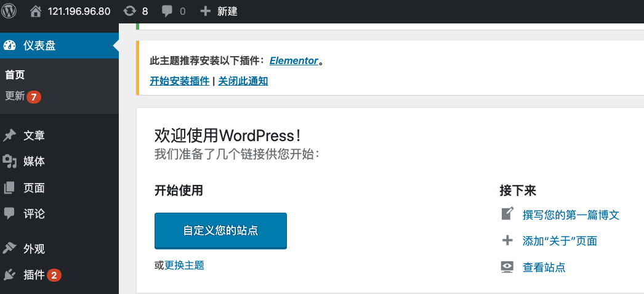Open site name 121.196.96.80 in admin bar
The width and height of the screenshot is (644, 294).
click(79, 11)
